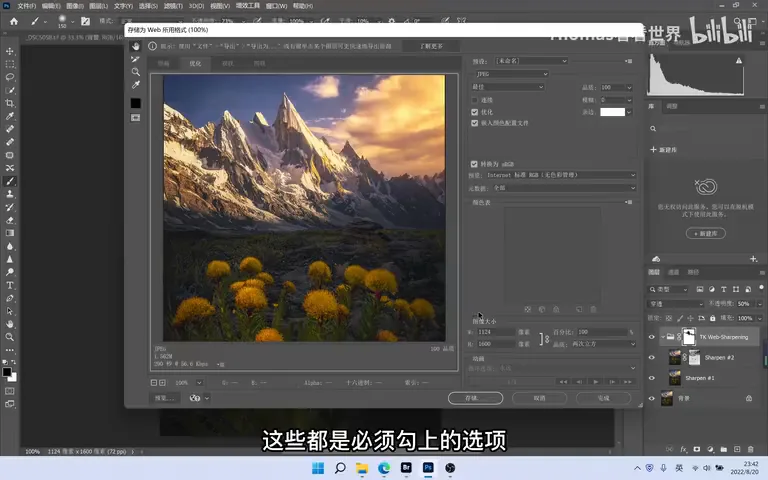Select the Zoom tool in Save for Web dialog

click(136, 72)
